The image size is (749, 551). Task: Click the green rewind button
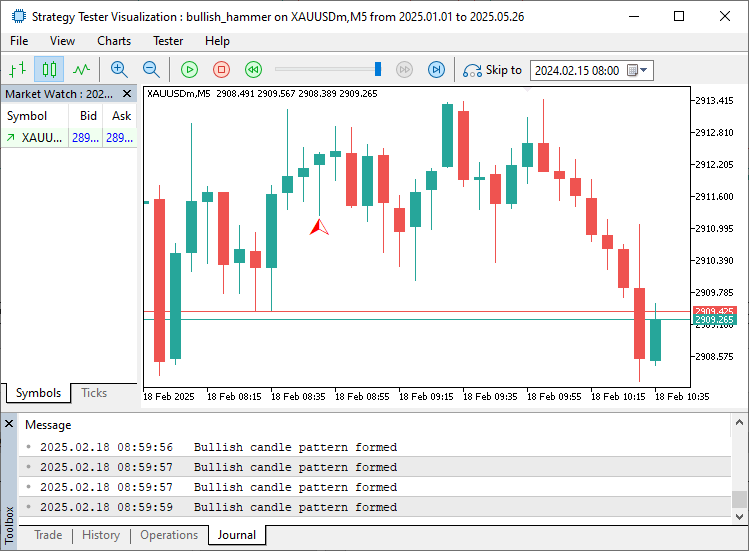pos(254,70)
